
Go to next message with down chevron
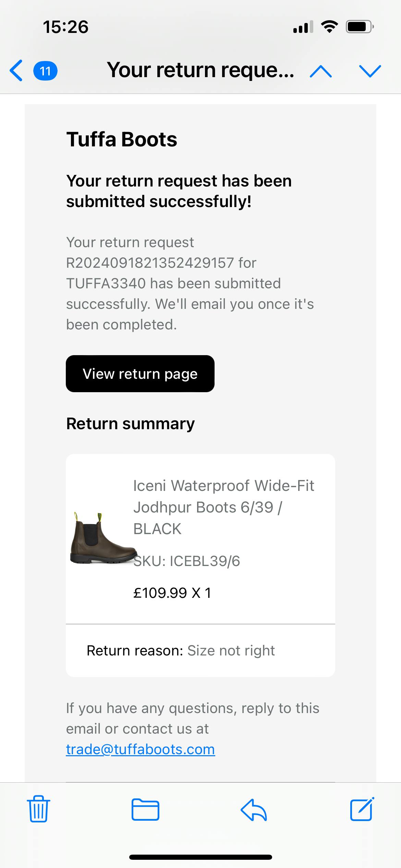point(370,71)
